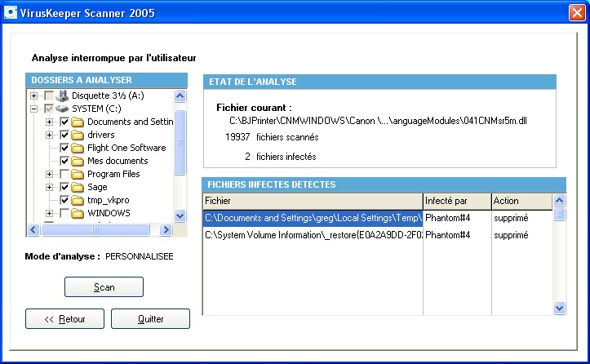Click infected files list scroll down arrow
Viewport: 590px width, 364px height.
point(560,308)
